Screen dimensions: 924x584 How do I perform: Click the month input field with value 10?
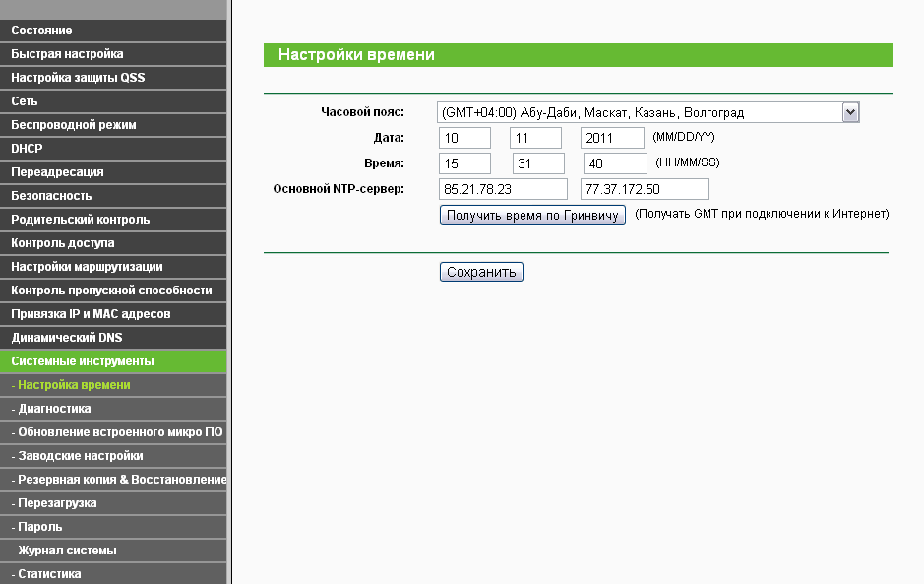[x=464, y=138]
